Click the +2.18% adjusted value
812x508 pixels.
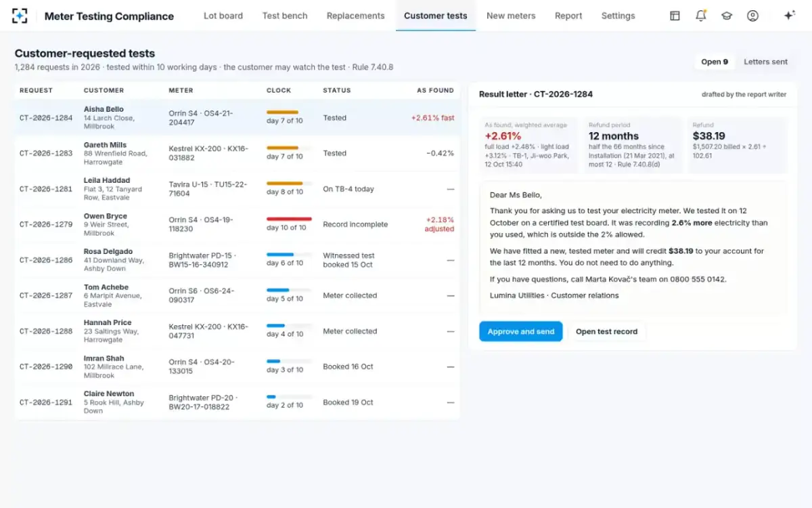click(x=439, y=224)
